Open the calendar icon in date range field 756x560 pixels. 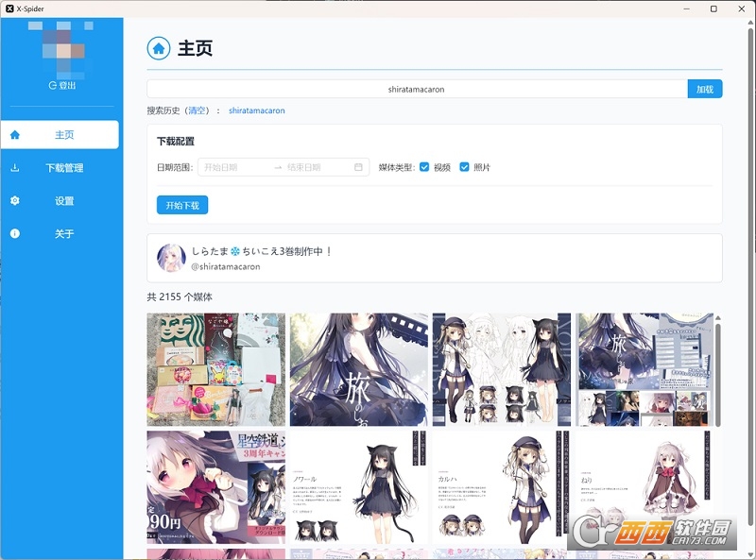point(358,167)
